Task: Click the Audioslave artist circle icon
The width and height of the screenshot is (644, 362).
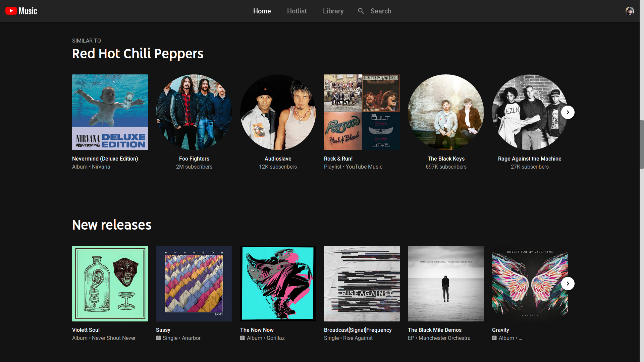Action: point(278,112)
